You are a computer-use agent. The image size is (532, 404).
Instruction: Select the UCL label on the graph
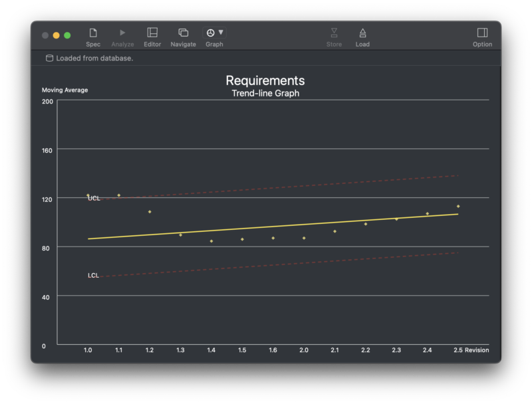(94, 199)
